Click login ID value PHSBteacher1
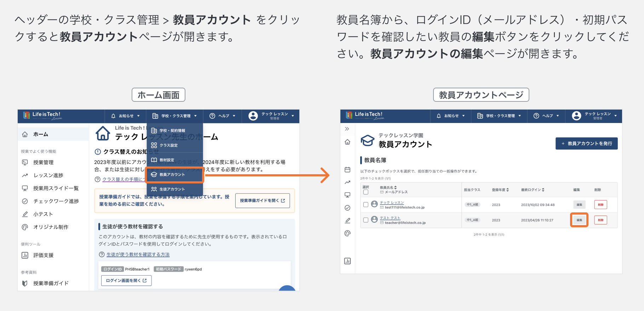 137,269
